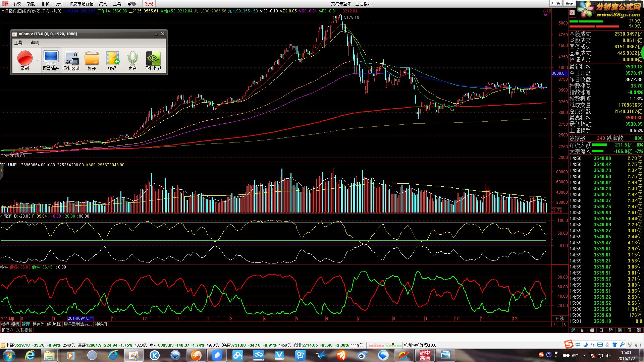
Task: Select the 势 tab in quote panel
Action: 610,330
